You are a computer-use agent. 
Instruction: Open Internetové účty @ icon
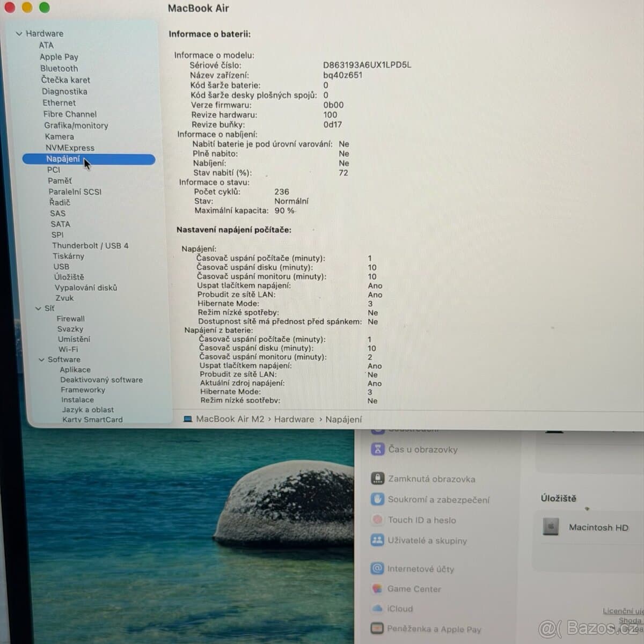pos(378,568)
